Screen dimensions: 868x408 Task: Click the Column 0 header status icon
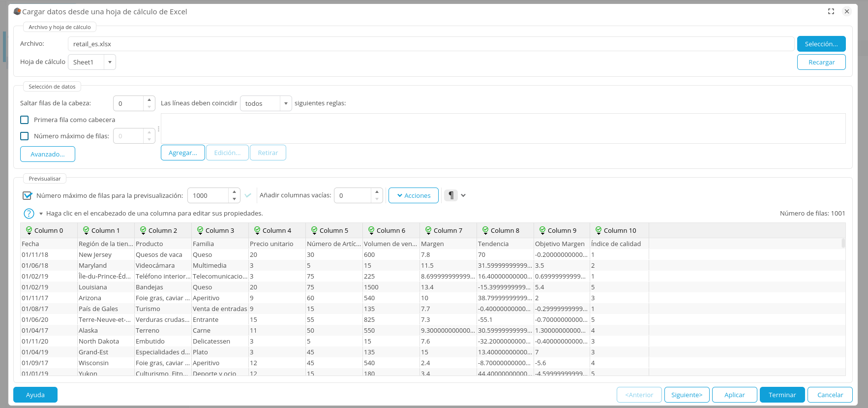[29, 230]
